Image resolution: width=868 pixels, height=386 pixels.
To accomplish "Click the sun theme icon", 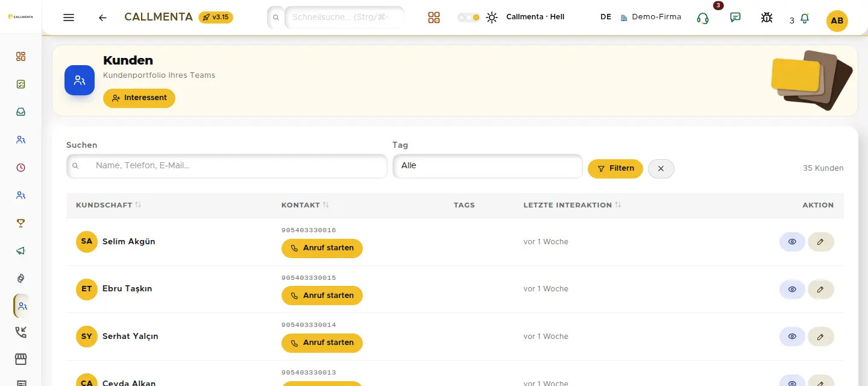I will (x=492, y=17).
